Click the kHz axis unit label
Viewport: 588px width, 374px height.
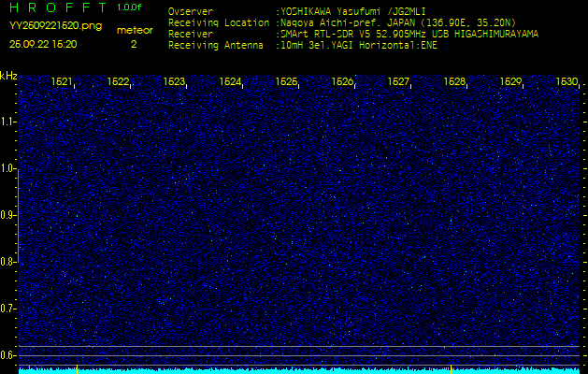8,76
